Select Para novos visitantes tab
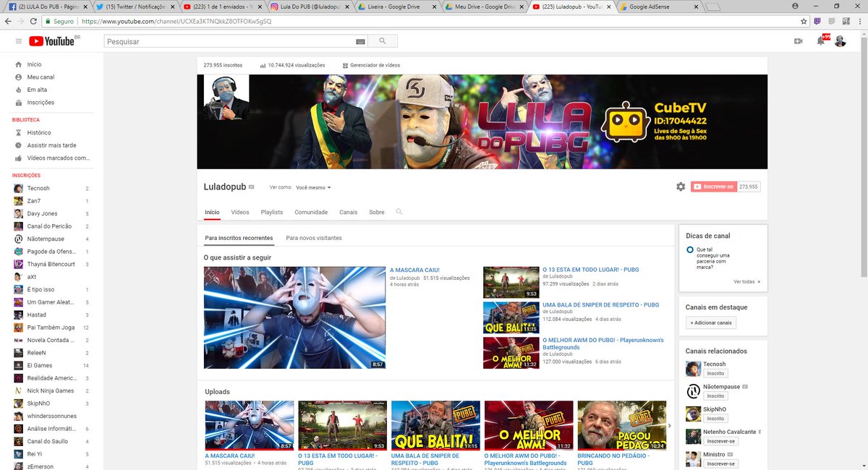The image size is (868, 470). click(x=314, y=238)
